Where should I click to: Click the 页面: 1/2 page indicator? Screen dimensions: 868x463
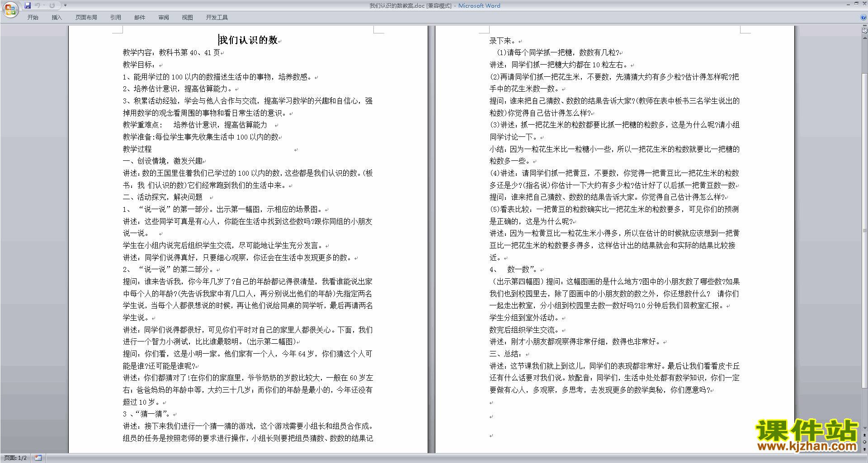[x=15, y=458]
